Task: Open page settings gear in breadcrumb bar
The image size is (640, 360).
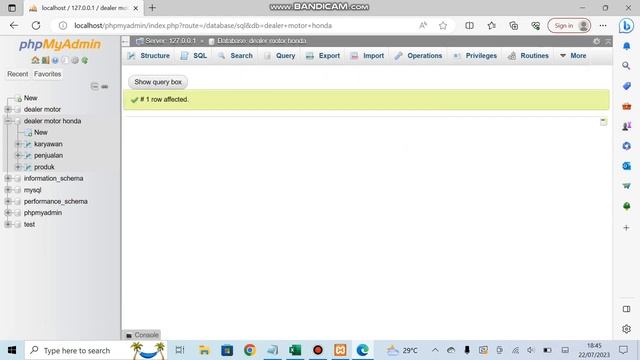Action: click(x=596, y=41)
